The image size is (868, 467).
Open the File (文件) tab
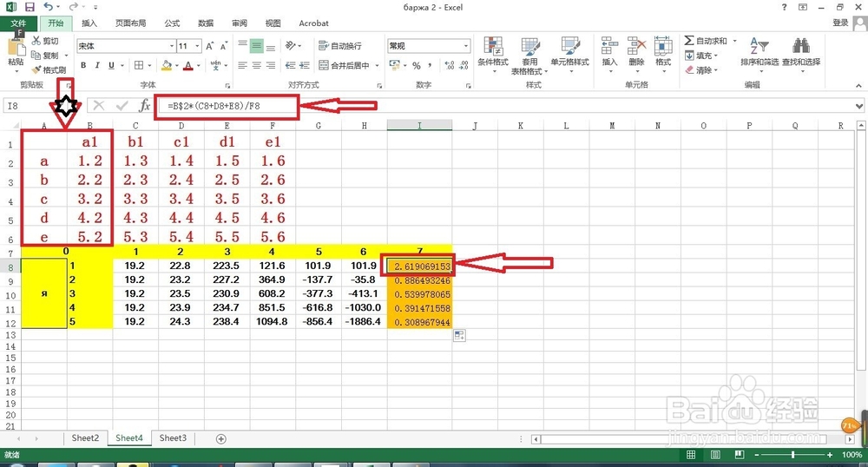[18, 23]
